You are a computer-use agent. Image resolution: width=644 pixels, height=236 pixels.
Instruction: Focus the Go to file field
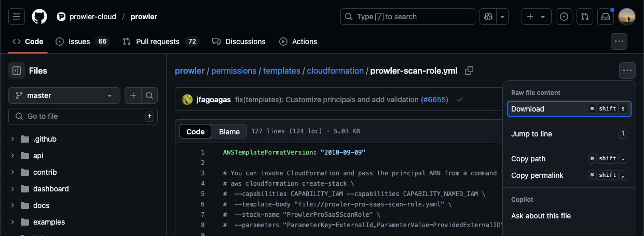tap(83, 116)
